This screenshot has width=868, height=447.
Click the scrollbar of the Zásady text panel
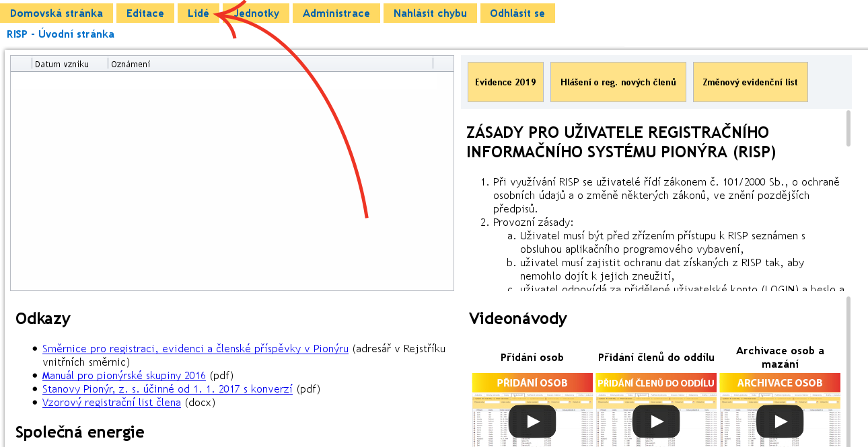pos(848,128)
